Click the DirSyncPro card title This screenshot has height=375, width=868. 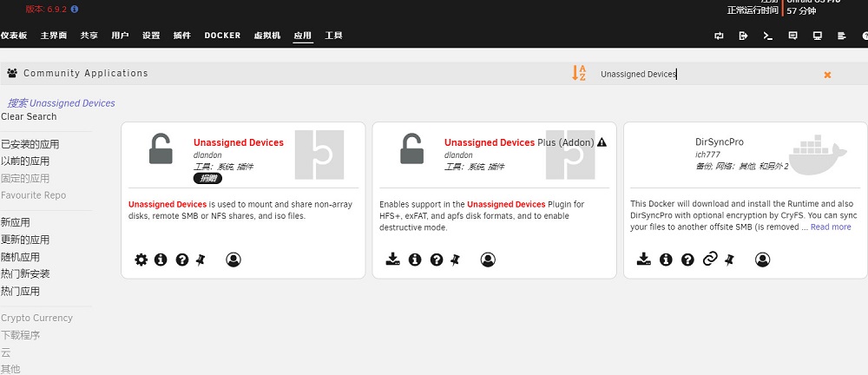(x=719, y=141)
